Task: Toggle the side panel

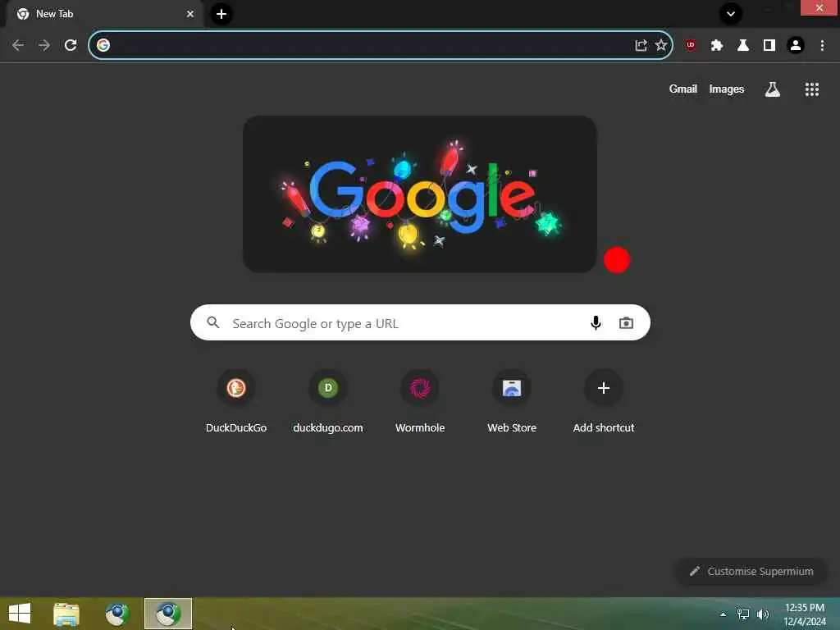Action: point(769,45)
